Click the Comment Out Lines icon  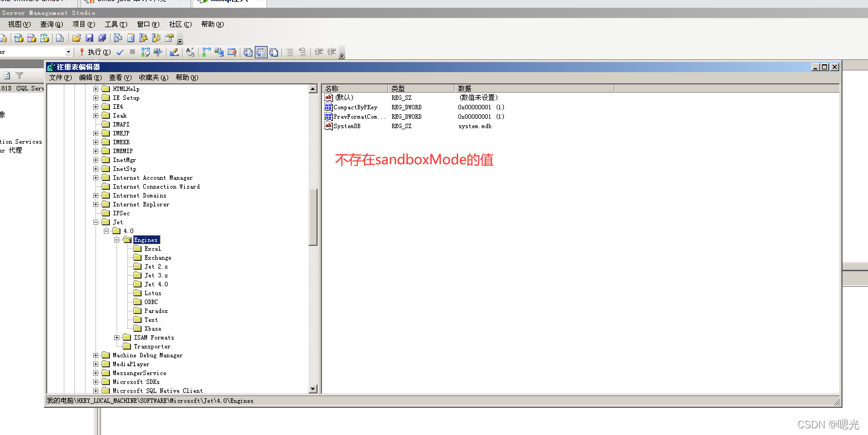pyautogui.click(x=289, y=52)
